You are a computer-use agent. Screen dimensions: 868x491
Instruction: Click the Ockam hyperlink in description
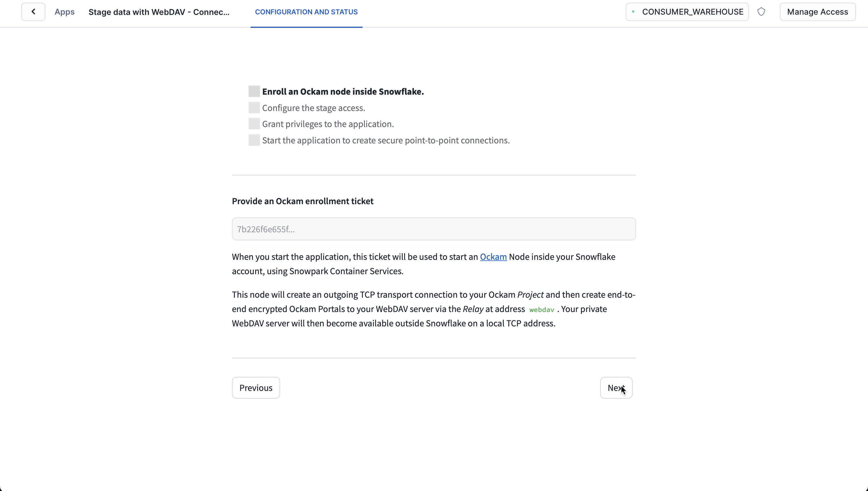[x=494, y=257]
